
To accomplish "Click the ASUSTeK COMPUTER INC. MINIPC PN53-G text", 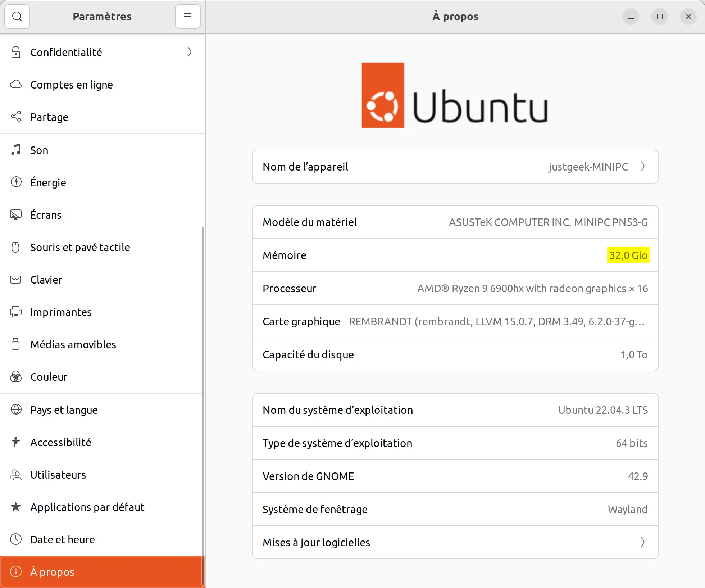I will point(548,222).
